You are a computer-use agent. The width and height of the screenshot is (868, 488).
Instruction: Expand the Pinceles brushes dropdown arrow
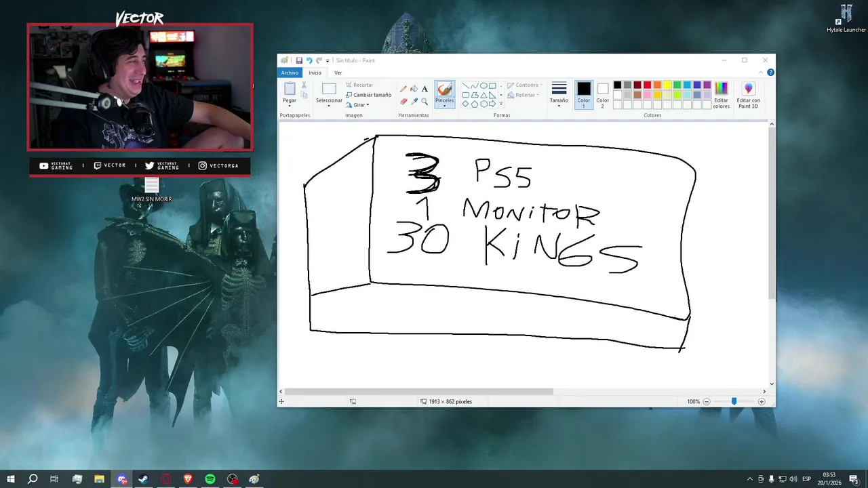pos(445,105)
